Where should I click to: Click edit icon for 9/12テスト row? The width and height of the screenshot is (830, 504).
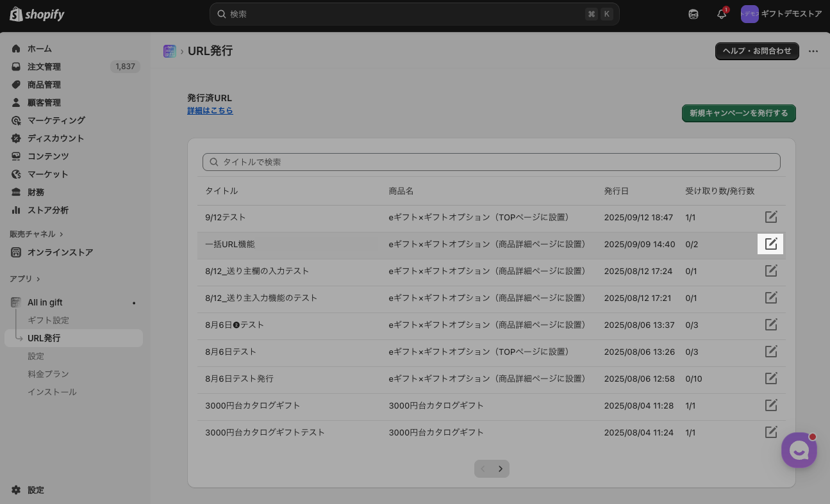point(771,217)
